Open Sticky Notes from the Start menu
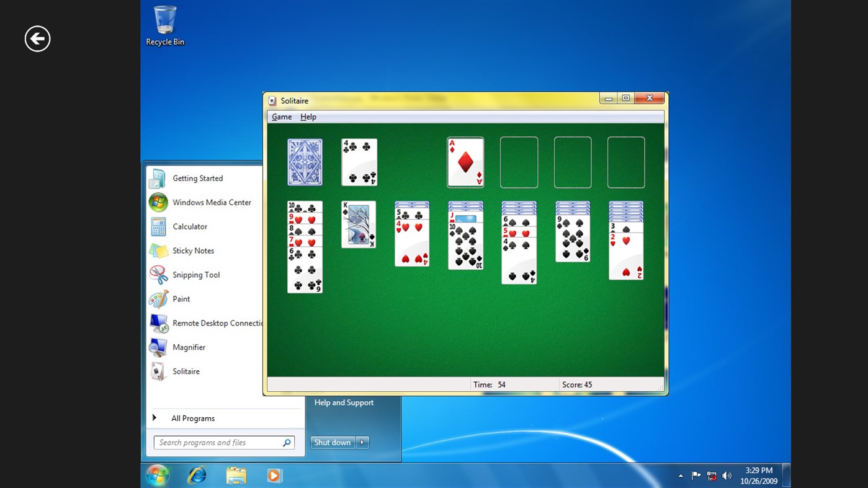The width and height of the screenshot is (868, 488). (194, 251)
